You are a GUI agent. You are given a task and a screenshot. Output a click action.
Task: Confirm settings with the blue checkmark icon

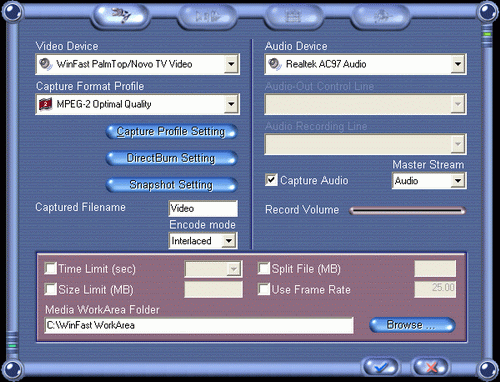click(381, 367)
